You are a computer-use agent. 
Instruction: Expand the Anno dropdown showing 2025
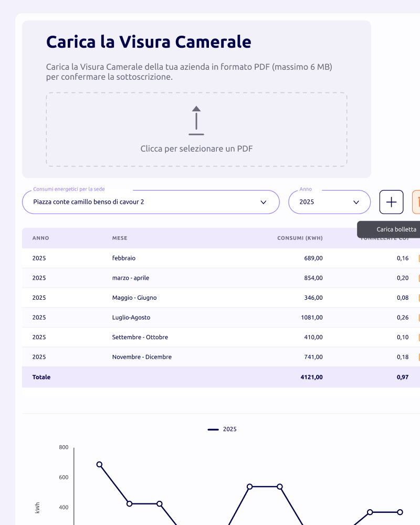(330, 202)
